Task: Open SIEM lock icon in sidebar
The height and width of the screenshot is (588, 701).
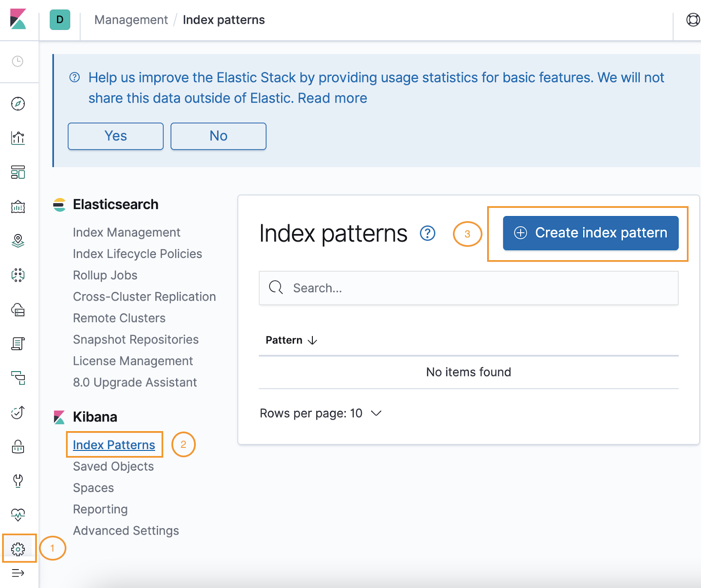Action: [x=18, y=446]
